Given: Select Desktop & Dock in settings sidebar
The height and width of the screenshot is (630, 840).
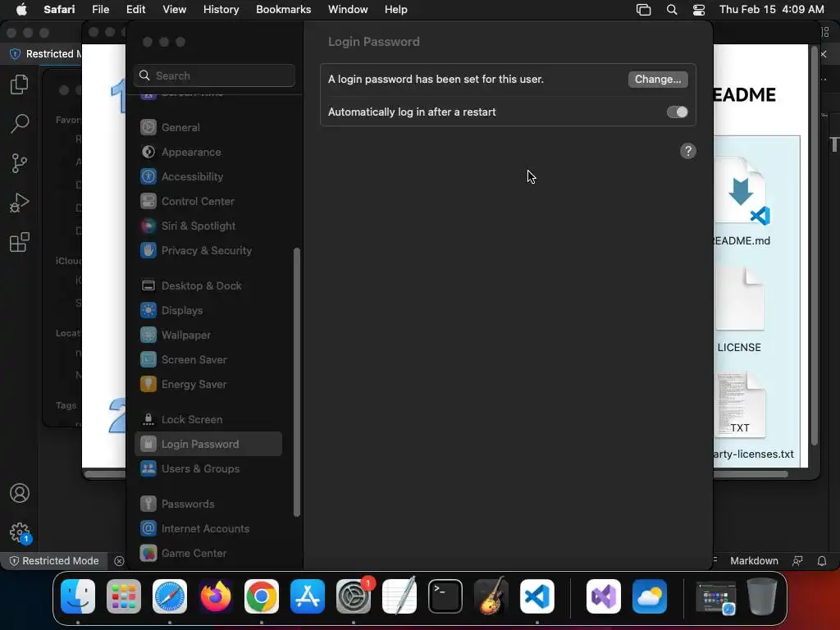Looking at the screenshot, I should 208,286.
